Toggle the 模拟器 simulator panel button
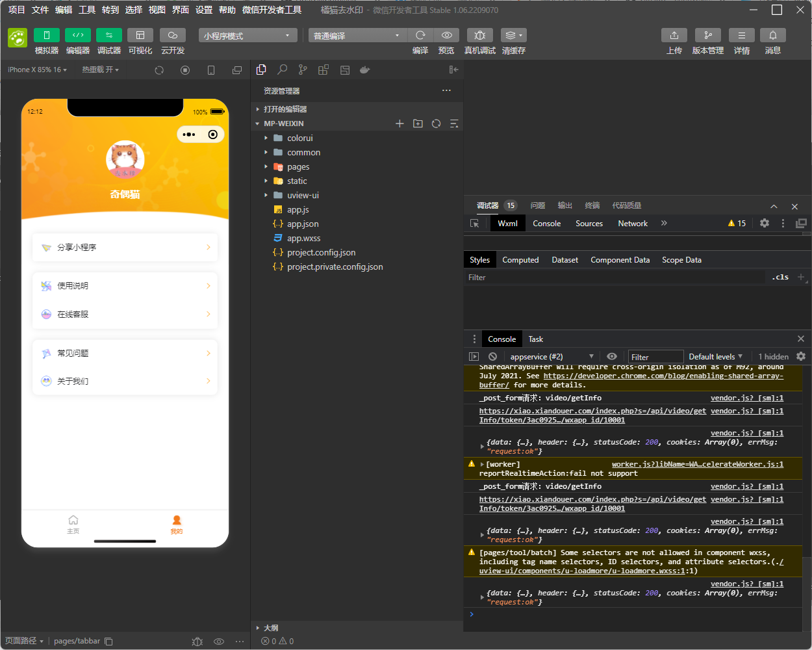 [47, 35]
